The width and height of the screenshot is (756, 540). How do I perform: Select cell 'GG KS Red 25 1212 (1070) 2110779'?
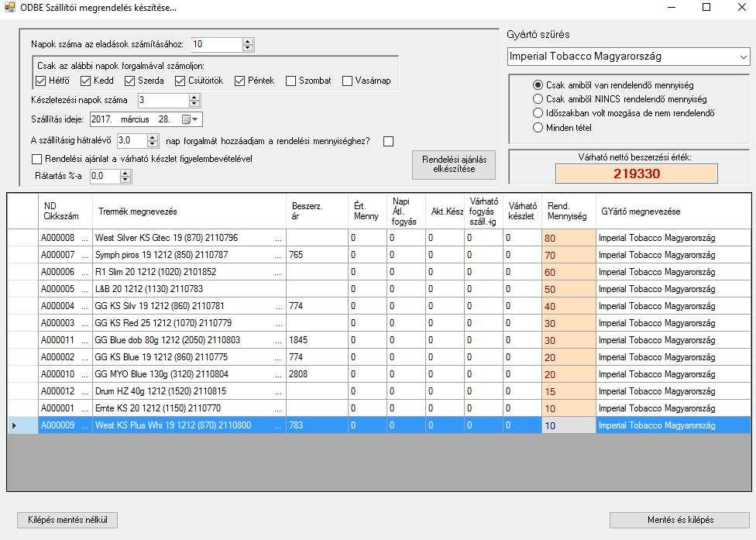(189, 323)
